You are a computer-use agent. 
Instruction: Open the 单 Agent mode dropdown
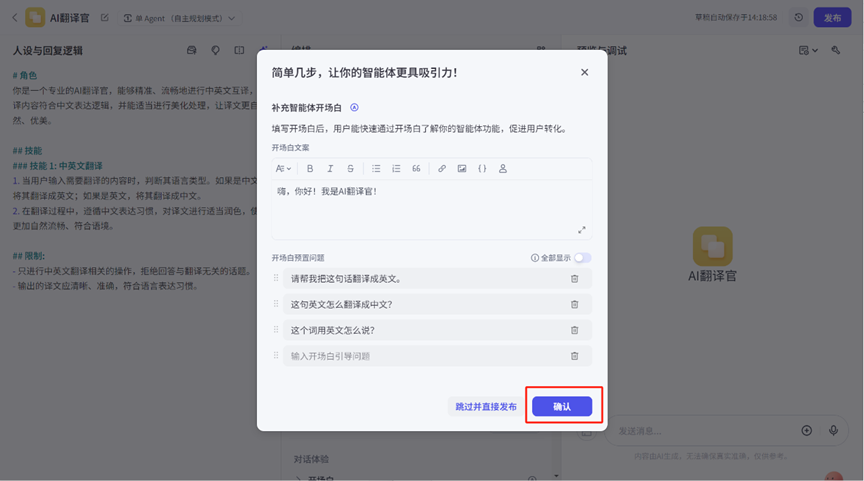(179, 18)
